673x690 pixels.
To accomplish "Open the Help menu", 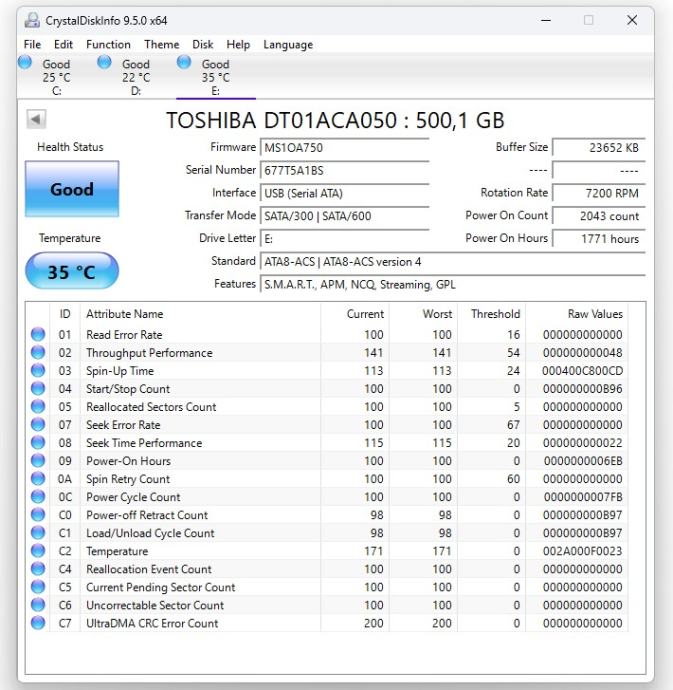I will (238, 44).
